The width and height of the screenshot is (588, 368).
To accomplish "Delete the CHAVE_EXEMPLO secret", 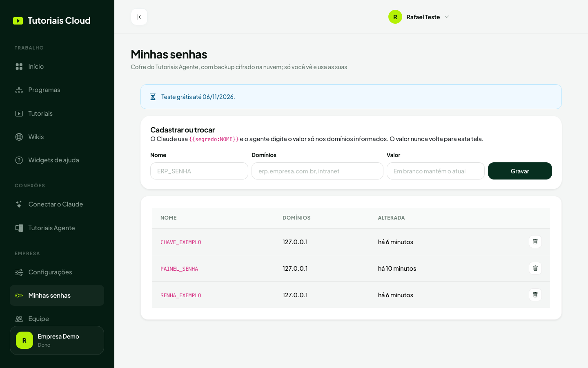I will click(x=535, y=242).
